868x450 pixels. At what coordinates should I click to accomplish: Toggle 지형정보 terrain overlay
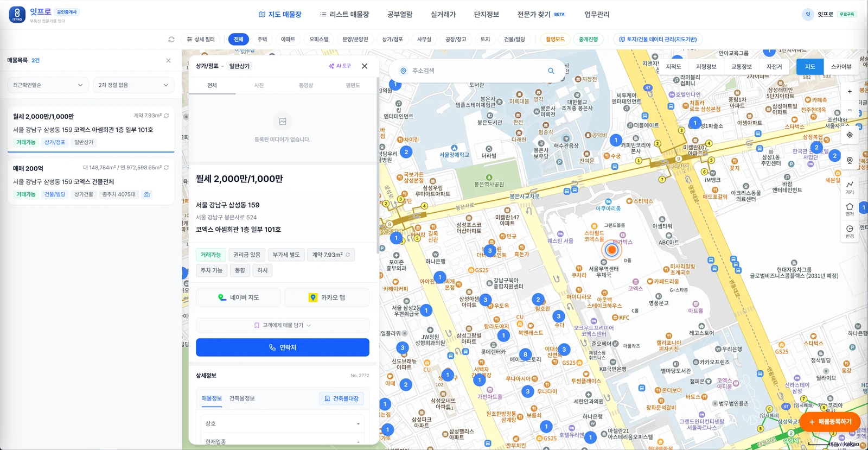pos(706,67)
